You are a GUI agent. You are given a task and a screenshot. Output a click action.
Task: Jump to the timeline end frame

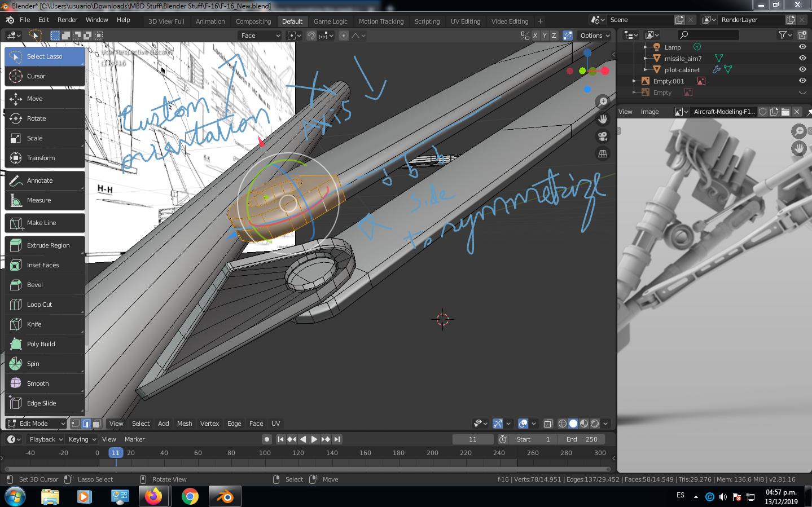pos(337,439)
